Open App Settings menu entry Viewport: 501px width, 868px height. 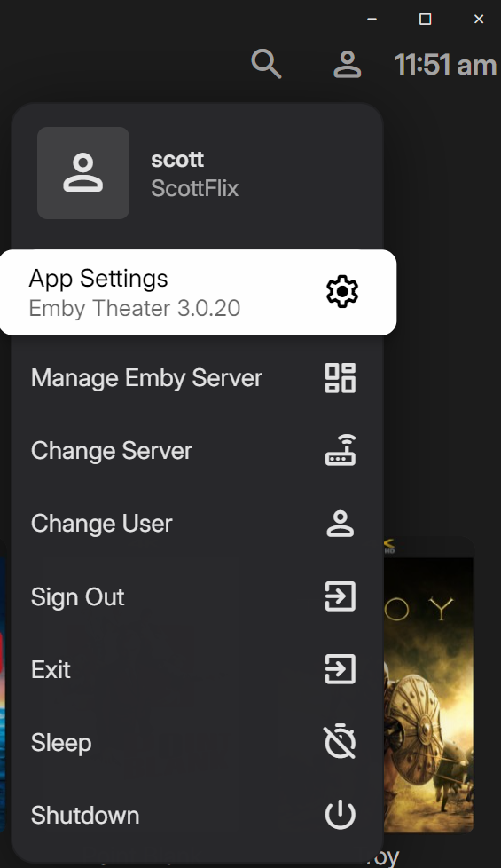198,292
